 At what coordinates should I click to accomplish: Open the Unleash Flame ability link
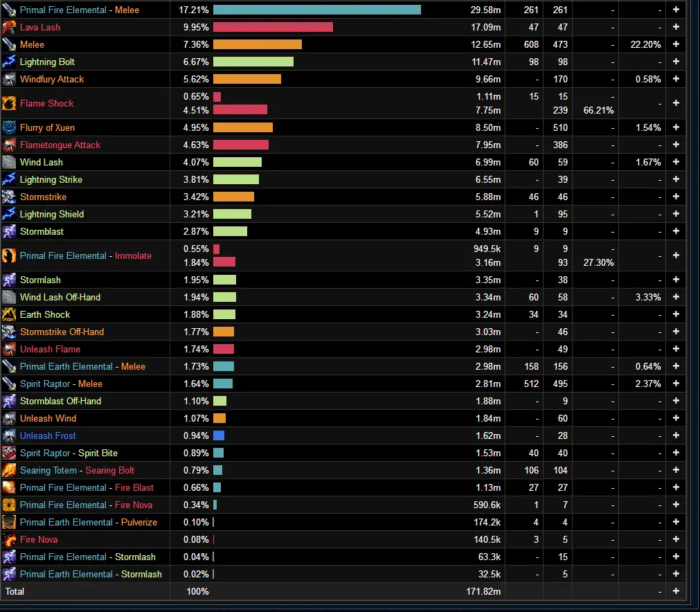point(50,349)
